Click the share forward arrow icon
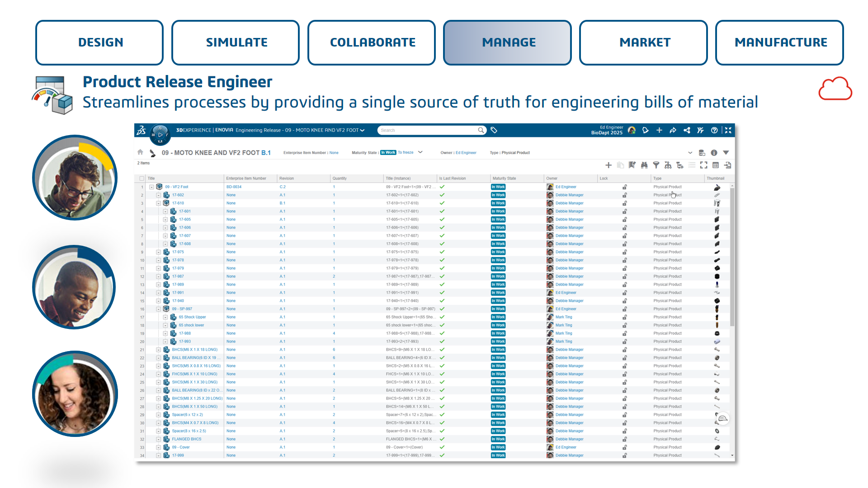This screenshot has height=488, width=868. (x=673, y=130)
